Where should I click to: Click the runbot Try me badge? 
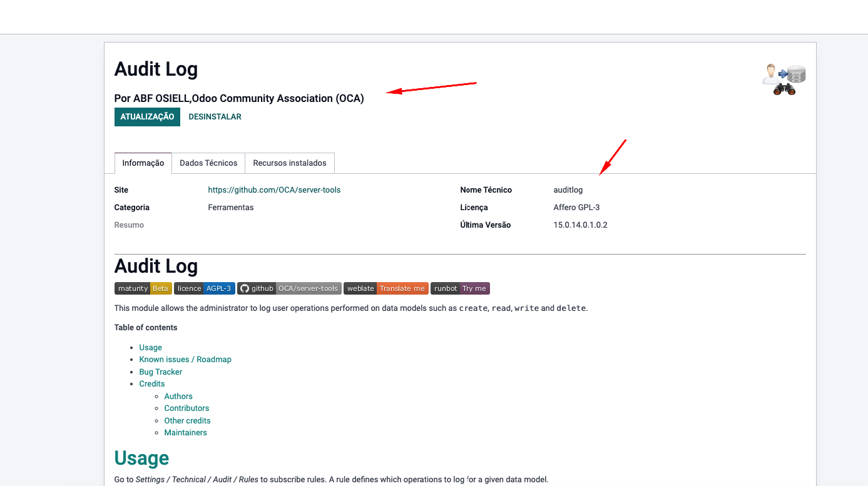click(x=460, y=288)
